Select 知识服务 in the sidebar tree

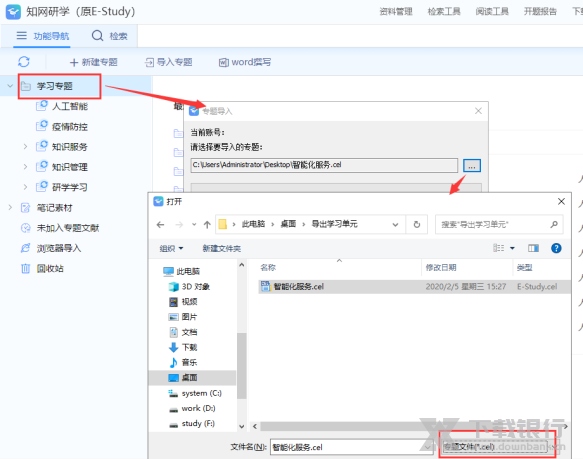pos(70,147)
